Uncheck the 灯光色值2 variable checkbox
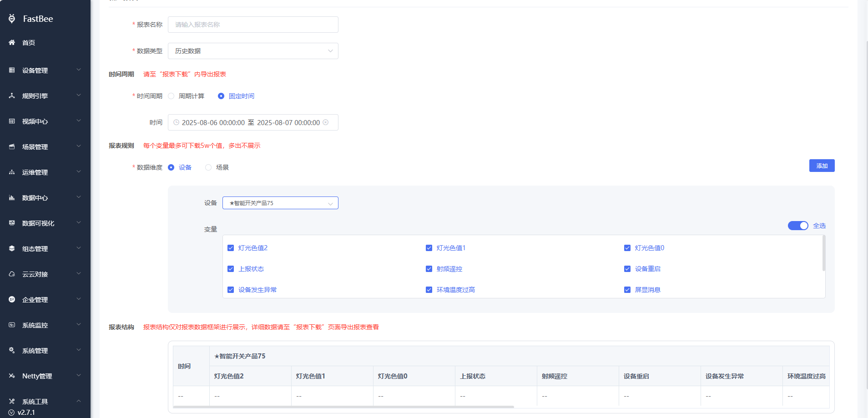 [231, 248]
